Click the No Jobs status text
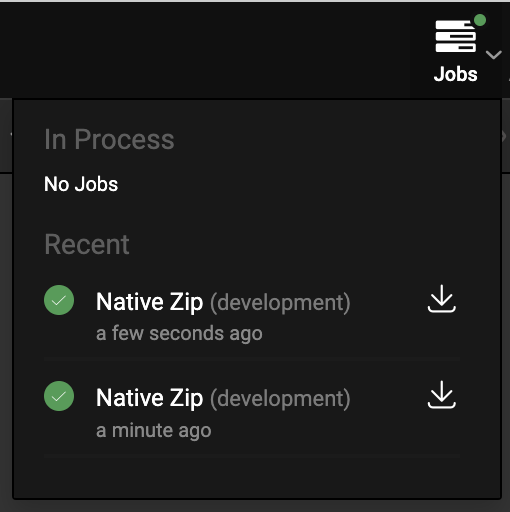Screen dimensions: 510x512 pos(81,184)
